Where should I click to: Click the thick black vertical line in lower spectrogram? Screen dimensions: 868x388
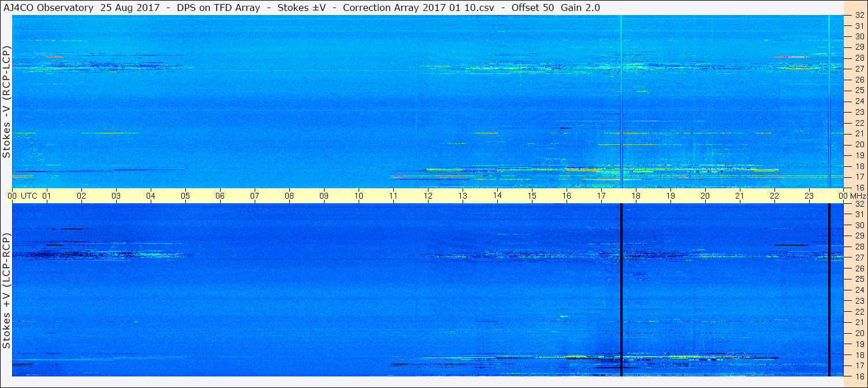tap(621, 290)
